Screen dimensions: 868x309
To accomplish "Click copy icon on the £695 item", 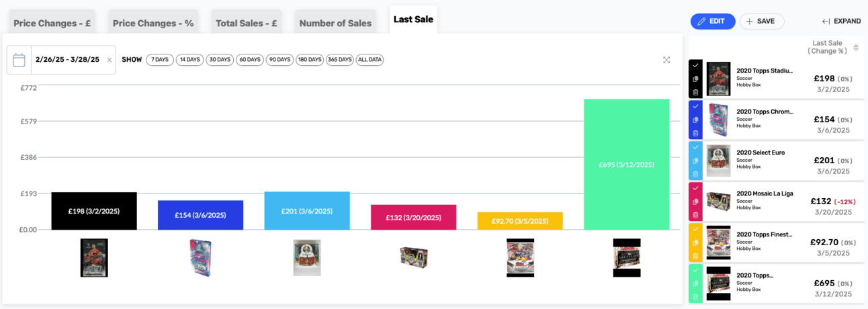I will coord(695,283).
